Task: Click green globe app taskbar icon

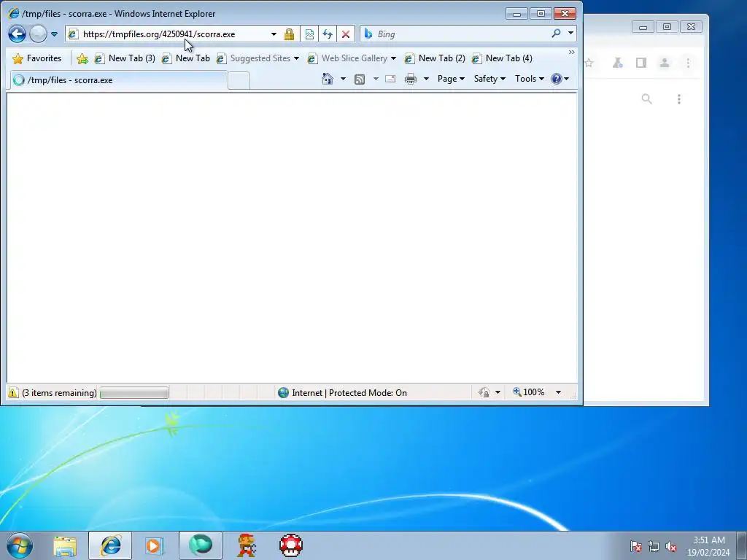Action: point(201,545)
